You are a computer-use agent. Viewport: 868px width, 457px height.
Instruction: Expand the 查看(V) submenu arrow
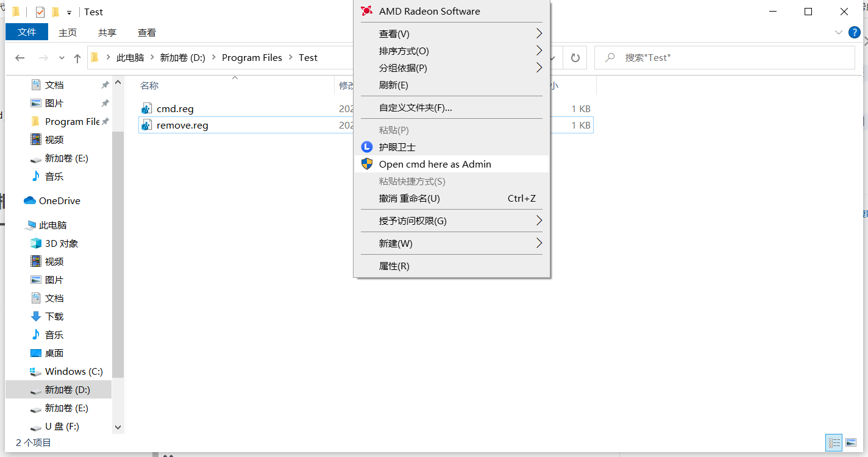(539, 34)
